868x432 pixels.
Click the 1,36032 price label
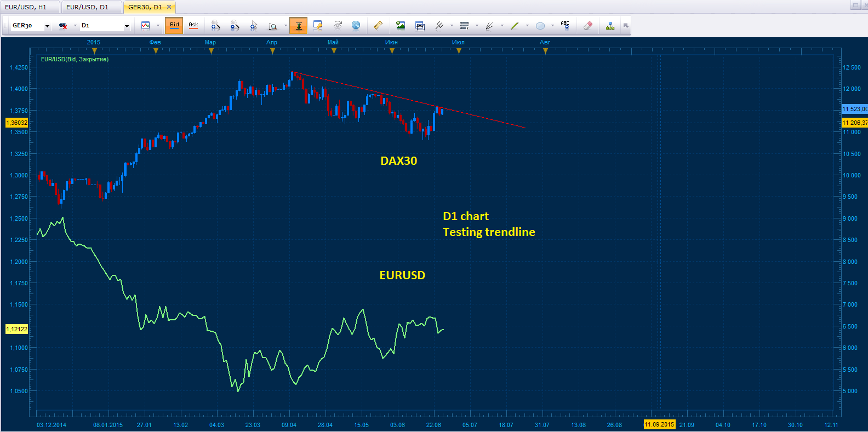[x=16, y=123]
